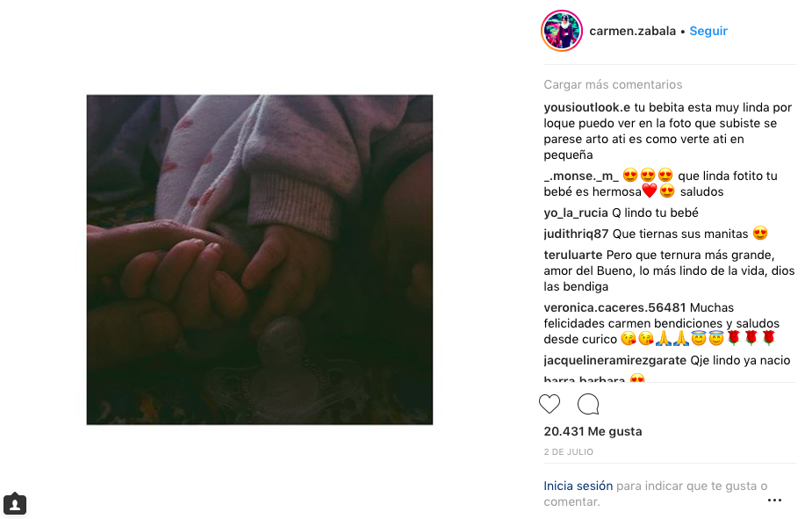Open barra.barbara partially visible commenter
Viewport: 812px width, 519px height.
(584, 379)
